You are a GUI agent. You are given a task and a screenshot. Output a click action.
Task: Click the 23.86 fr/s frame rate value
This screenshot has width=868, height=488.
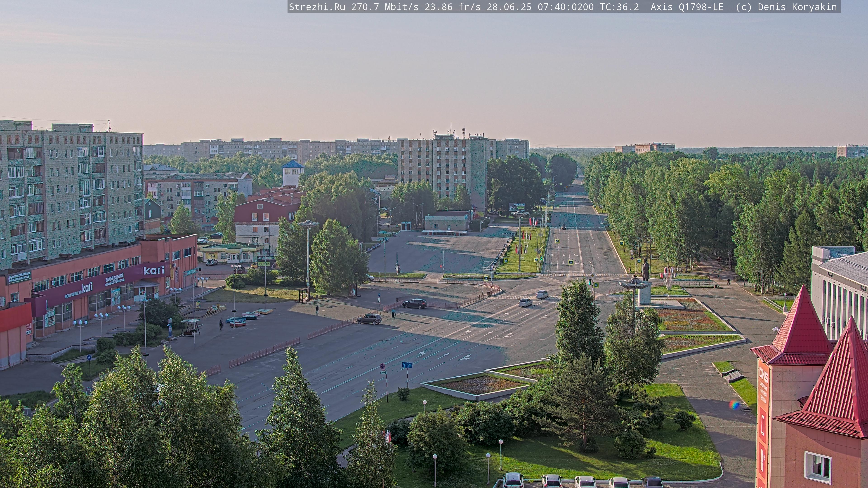[x=453, y=7]
